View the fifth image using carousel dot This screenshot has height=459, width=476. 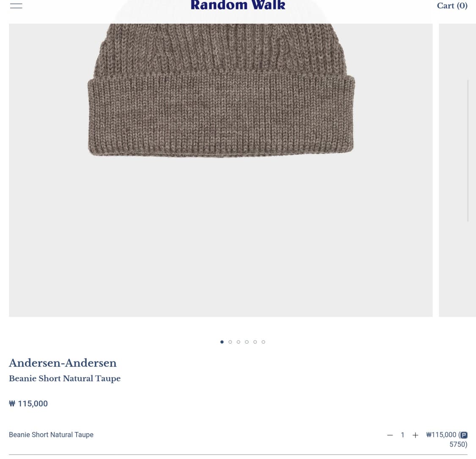point(255,342)
